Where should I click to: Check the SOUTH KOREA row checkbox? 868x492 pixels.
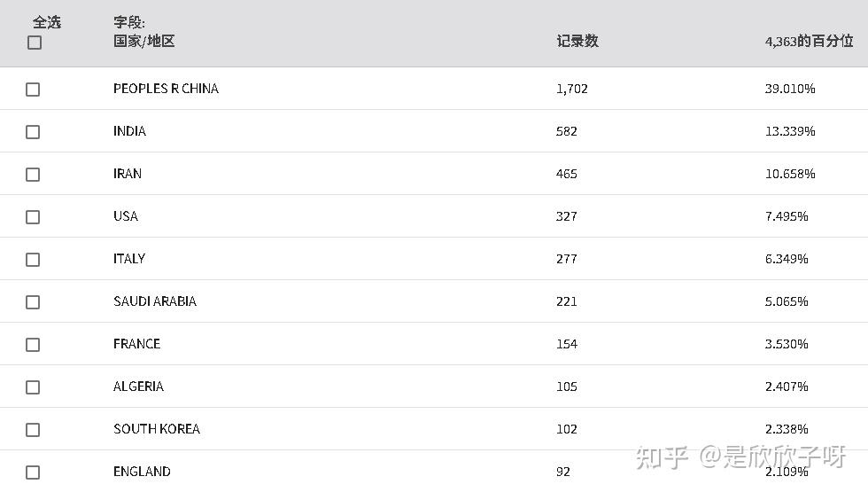click(x=33, y=429)
